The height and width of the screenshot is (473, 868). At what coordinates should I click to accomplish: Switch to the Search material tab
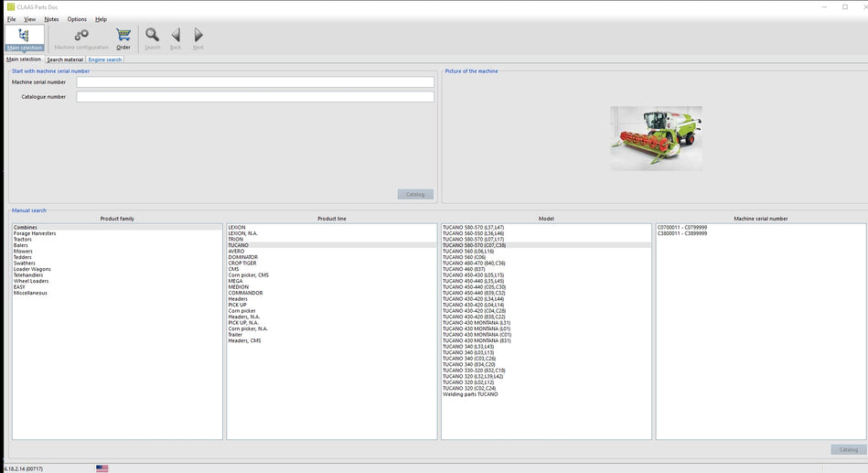pyautogui.click(x=65, y=59)
